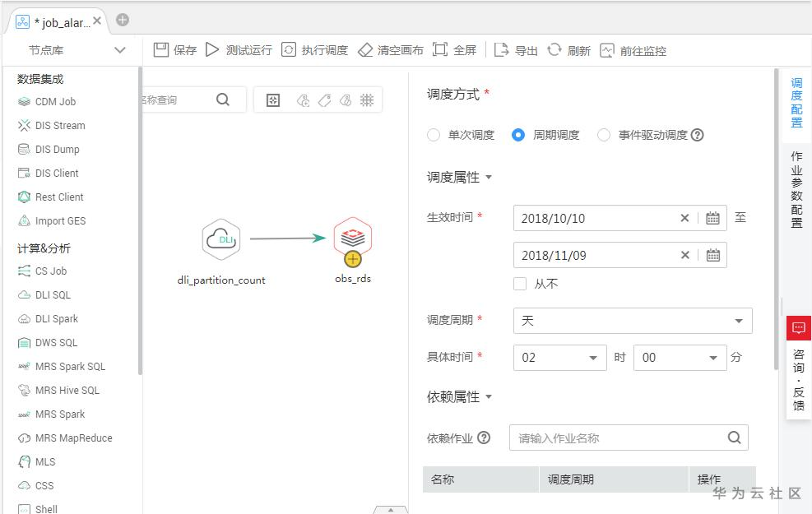The image size is (812, 514).
Task: Click help icon next to 事件驱动调度
Action: point(698,135)
